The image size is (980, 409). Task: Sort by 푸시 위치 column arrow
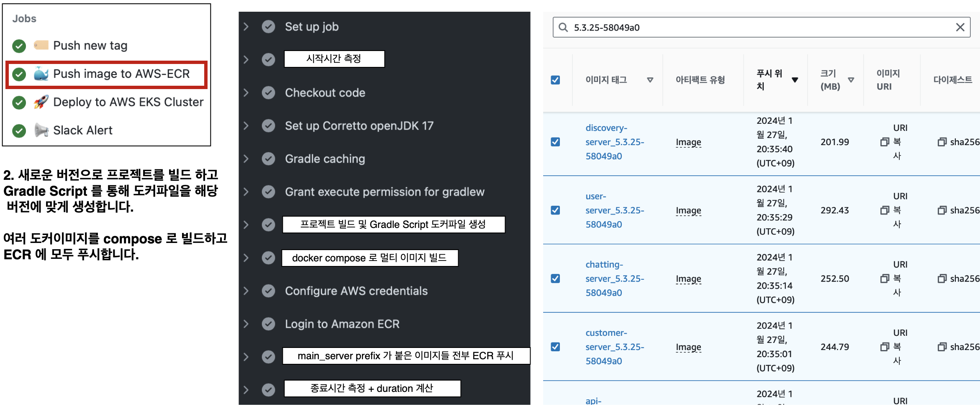coord(795,80)
